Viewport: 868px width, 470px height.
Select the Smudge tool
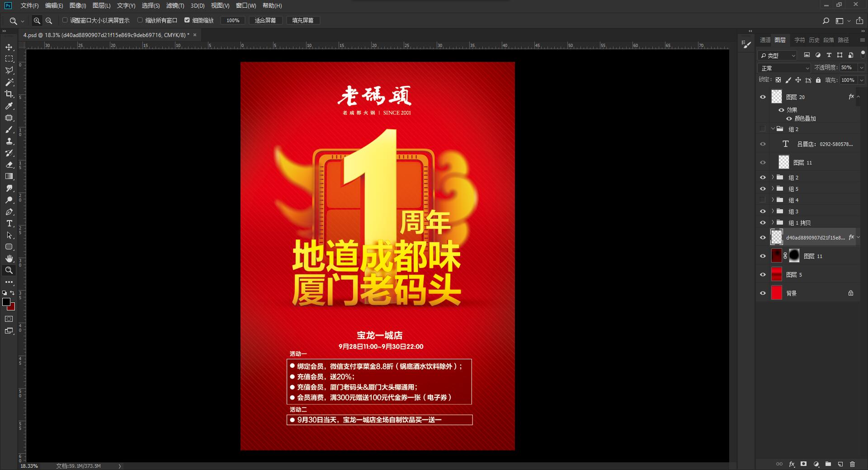click(9, 188)
